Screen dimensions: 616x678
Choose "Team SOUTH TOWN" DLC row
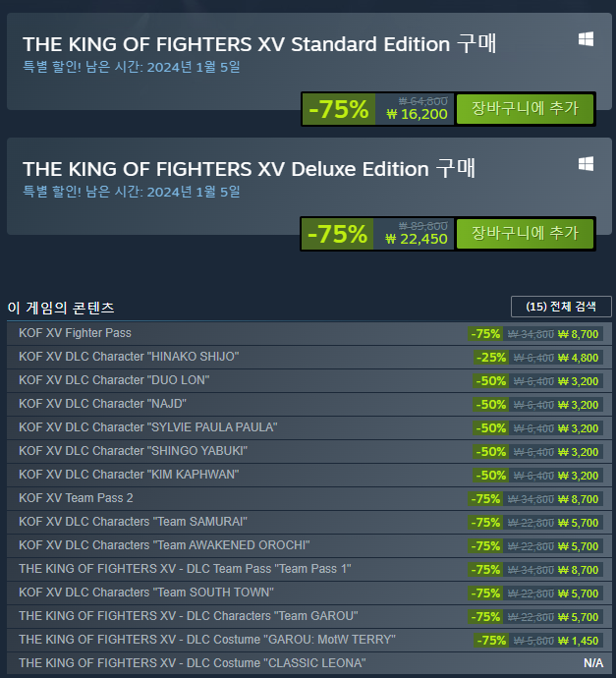pyautogui.click(x=146, y=593)
